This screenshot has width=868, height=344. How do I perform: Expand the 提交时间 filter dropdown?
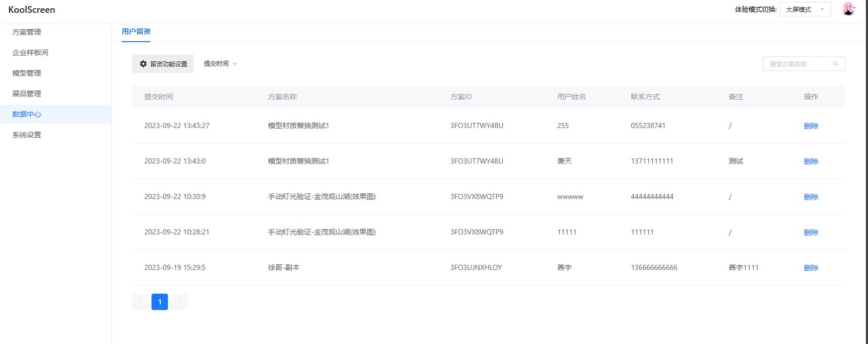click(220, 64)
